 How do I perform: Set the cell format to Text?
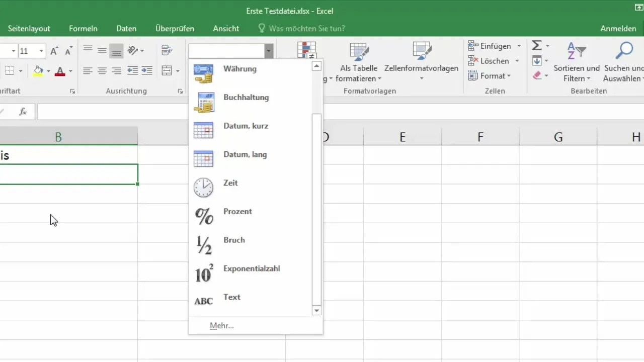[251, 301]
